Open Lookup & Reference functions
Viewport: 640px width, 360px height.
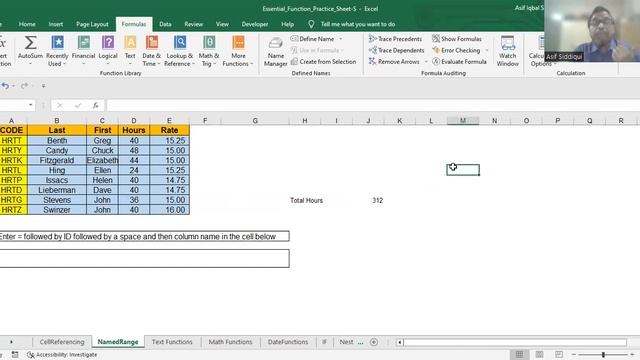click(x=180, y=51)
